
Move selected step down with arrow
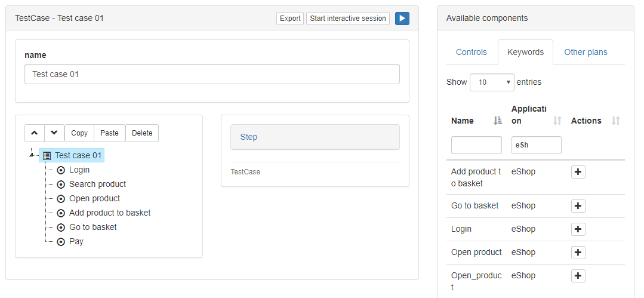[54, 133]
